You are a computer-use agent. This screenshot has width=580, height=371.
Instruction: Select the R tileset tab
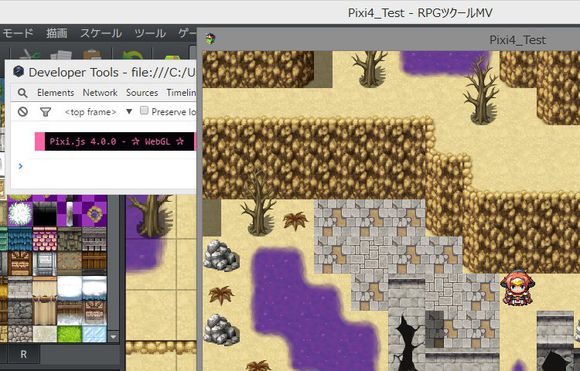click(x=23, y=354)
